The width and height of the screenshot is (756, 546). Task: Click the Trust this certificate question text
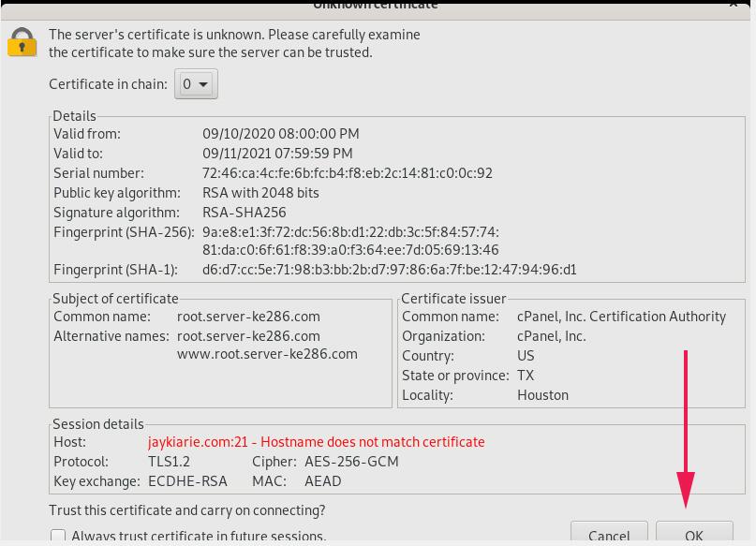[187, 510]
